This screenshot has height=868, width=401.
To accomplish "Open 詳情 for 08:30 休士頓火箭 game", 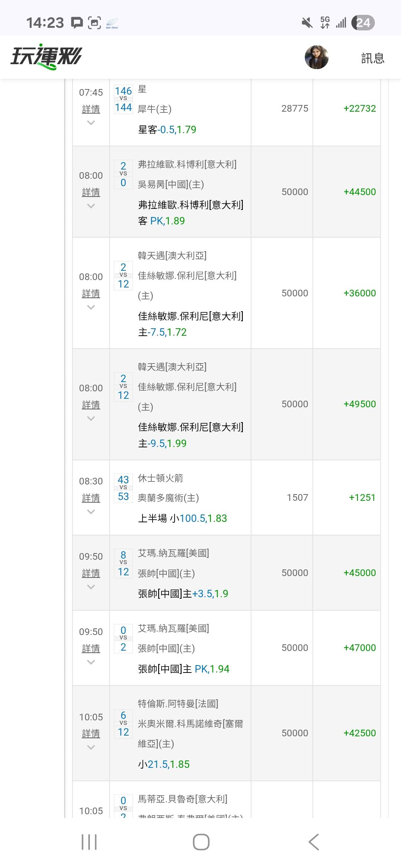I will (91, 498).
